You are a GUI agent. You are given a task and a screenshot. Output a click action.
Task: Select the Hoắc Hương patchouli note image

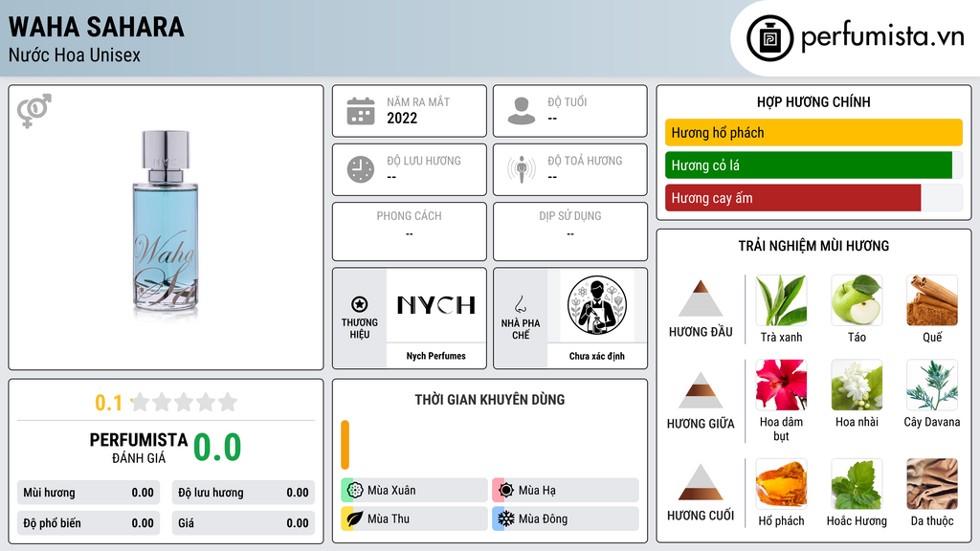(857, 484)
